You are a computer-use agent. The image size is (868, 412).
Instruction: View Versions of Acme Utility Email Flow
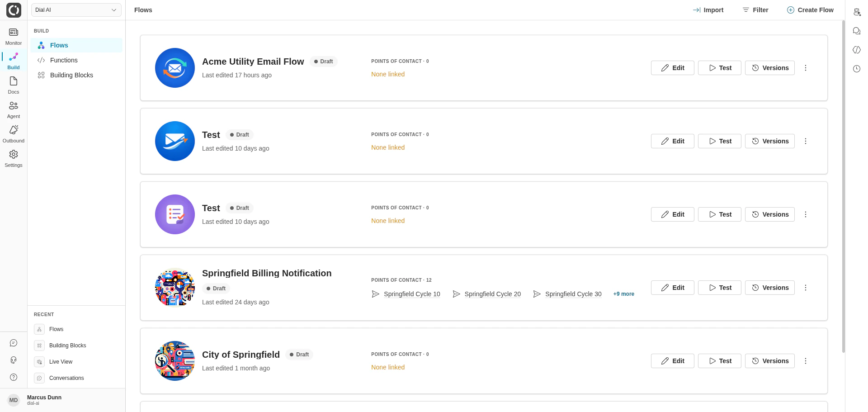pos(770,68)
